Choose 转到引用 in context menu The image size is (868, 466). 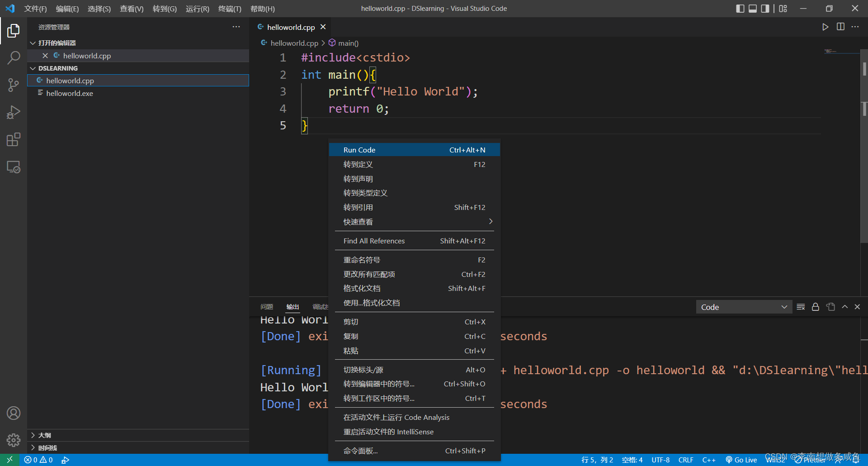(414, 207)
